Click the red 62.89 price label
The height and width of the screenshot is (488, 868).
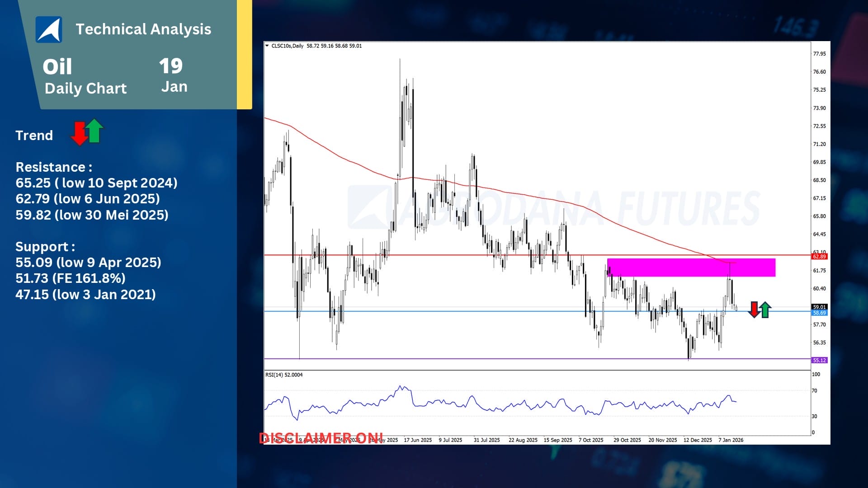(819, 257)
